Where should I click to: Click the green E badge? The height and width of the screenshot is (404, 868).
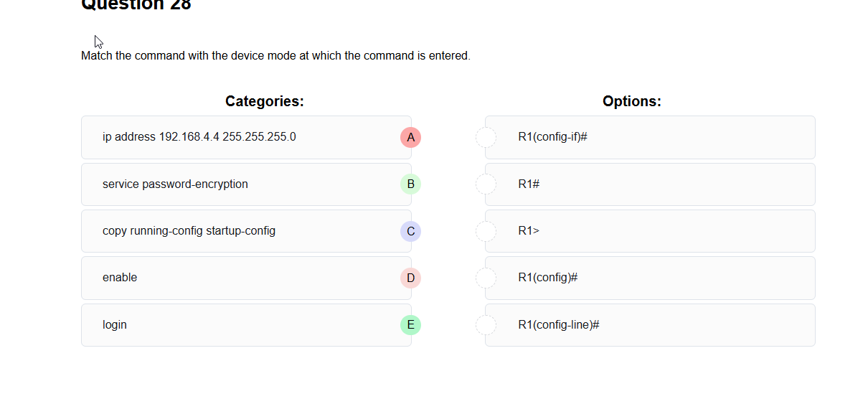(x=410, y=325)
